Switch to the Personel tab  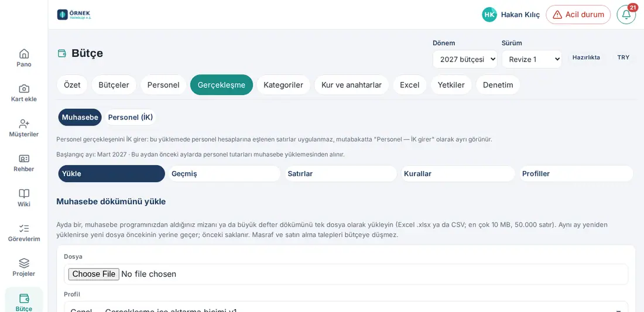[x=163, y=85]
